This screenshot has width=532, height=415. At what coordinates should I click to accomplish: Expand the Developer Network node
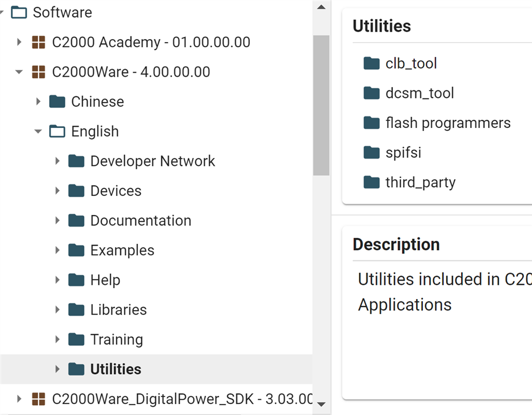[58, 161]
